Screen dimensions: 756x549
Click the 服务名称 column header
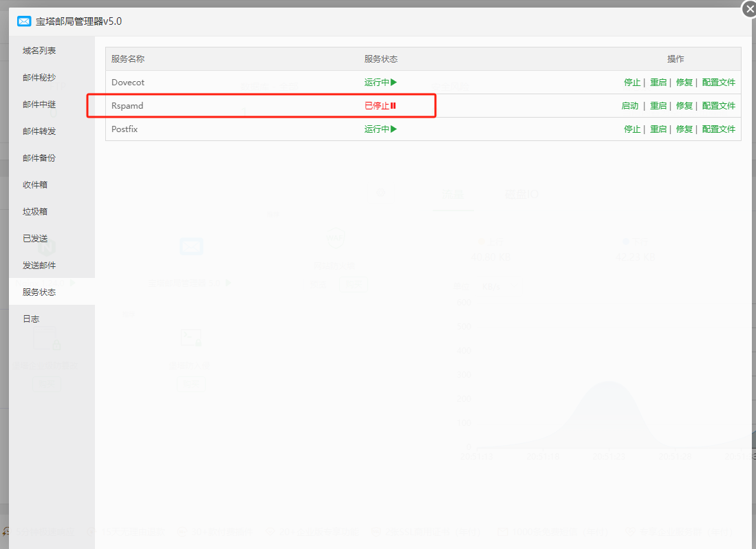click(128, 58)
